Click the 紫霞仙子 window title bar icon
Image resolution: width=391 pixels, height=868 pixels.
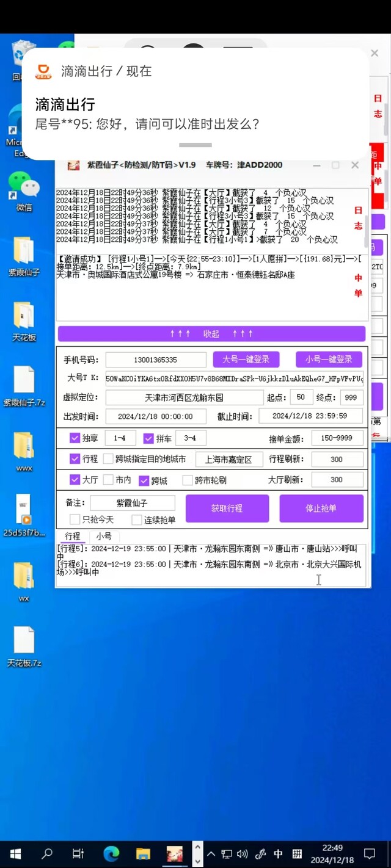pyautogui.click(x=73, y=165)
